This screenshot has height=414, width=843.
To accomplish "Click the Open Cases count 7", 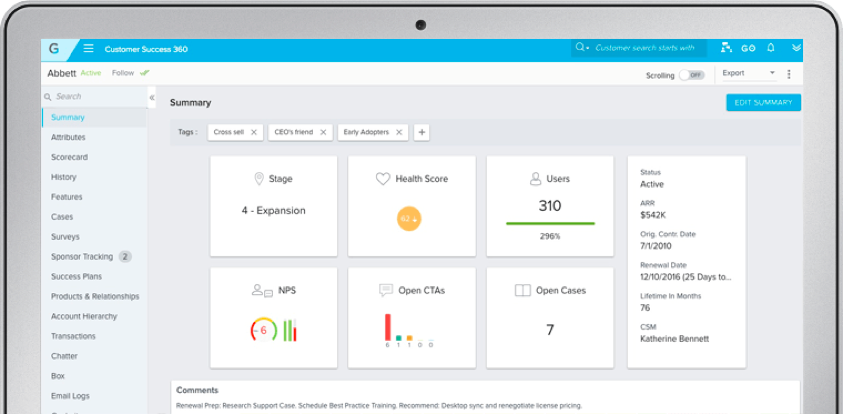I will (x=550, y=330).
